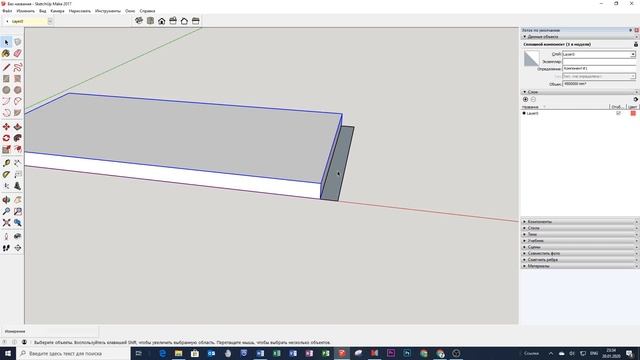Screen dimensions: 640x360
Task: Click the Экземпляр input field
Action: (x=599, y=62)
